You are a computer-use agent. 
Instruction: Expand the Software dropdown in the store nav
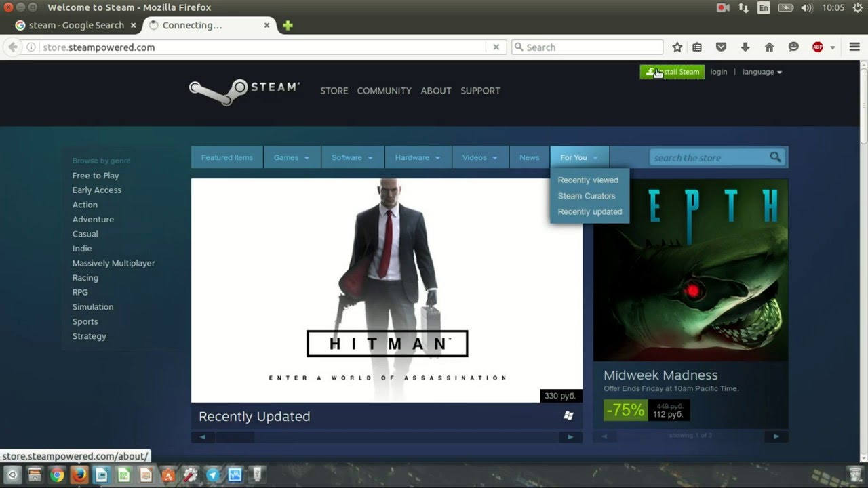point(353,157)
